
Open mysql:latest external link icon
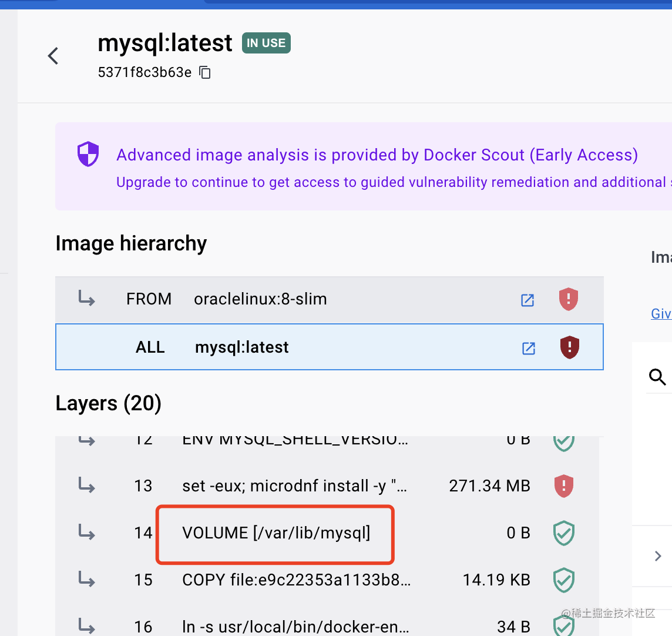pos(529,348)
